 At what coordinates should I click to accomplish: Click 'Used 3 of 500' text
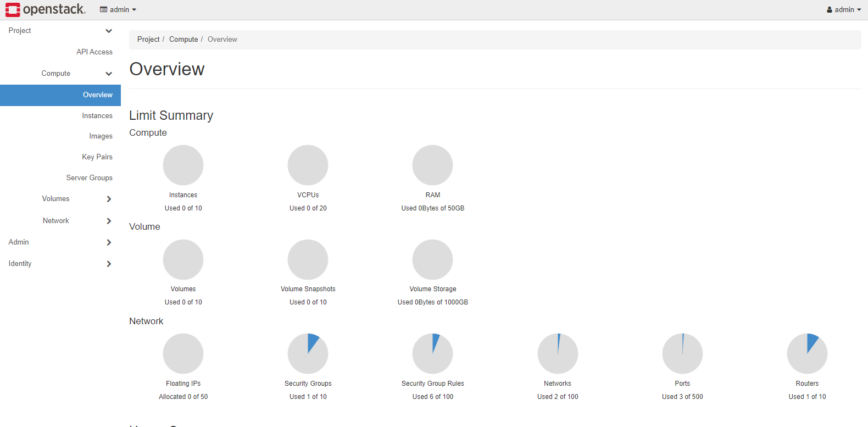[x=682, y=397]
